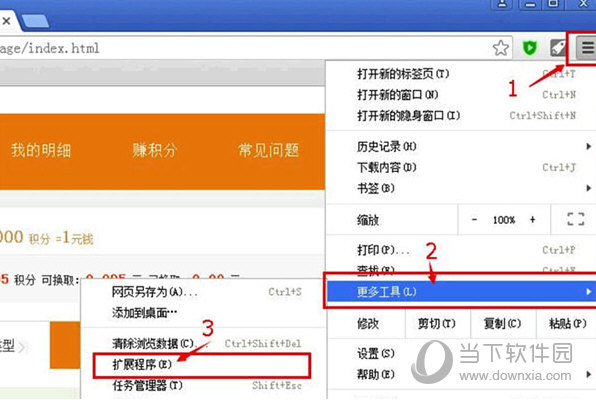Go to the 我的明细 page tab

pyautogui.click(x=41, y=150)
